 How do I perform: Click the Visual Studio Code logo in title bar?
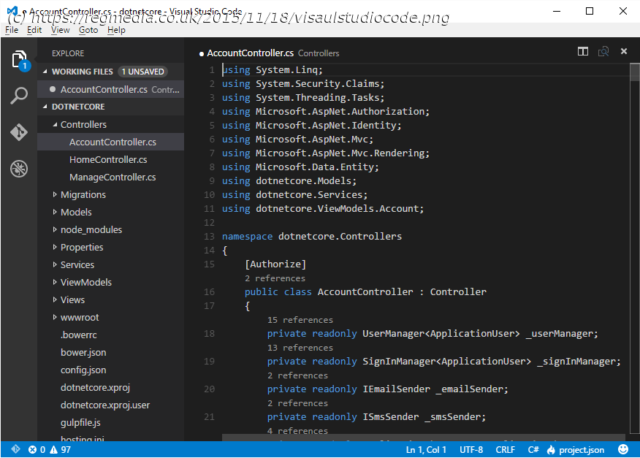coord(12,11)
